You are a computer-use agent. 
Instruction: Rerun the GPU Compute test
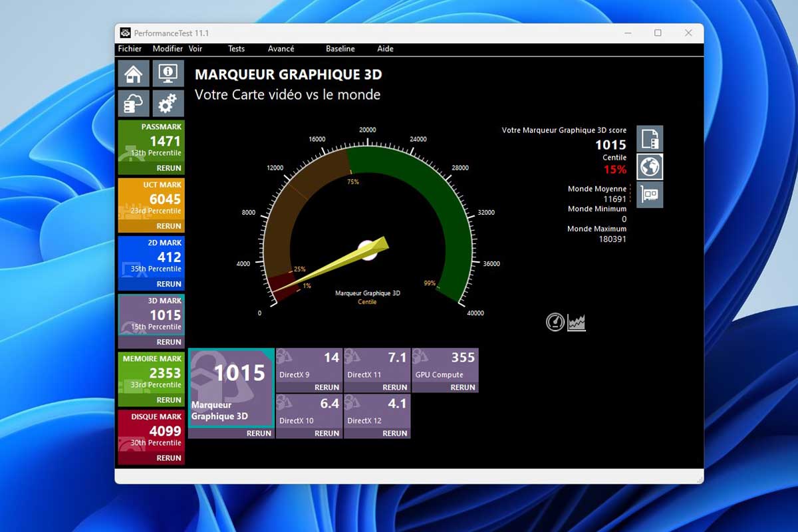[x=463, y=387]
